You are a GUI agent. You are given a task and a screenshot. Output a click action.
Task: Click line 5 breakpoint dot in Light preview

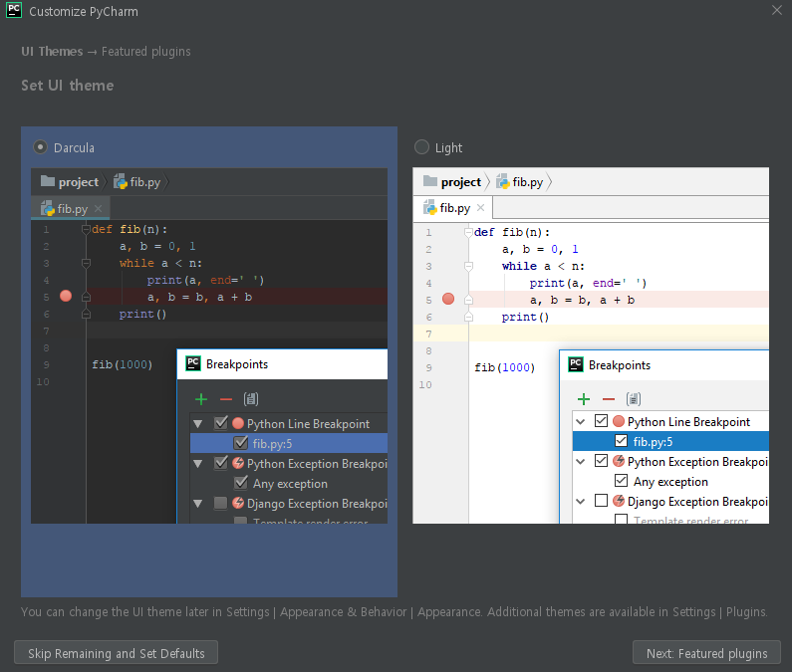click(448, 299)
